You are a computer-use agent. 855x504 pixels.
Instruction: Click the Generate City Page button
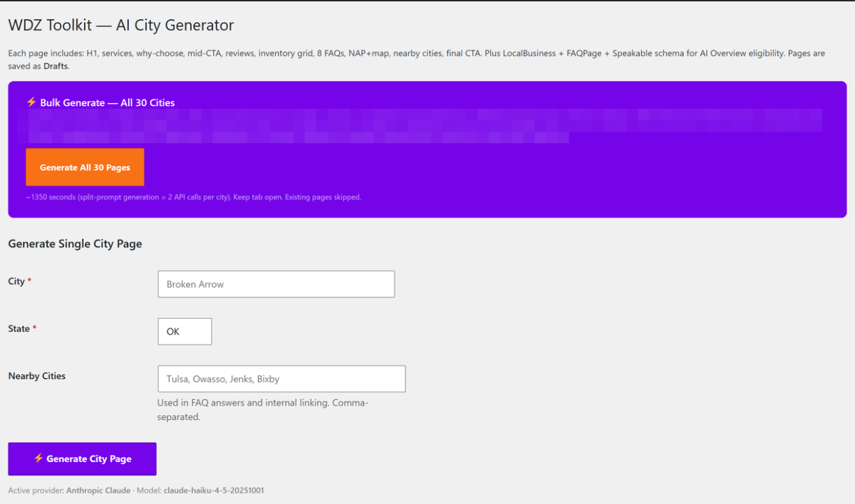(82, 459)
